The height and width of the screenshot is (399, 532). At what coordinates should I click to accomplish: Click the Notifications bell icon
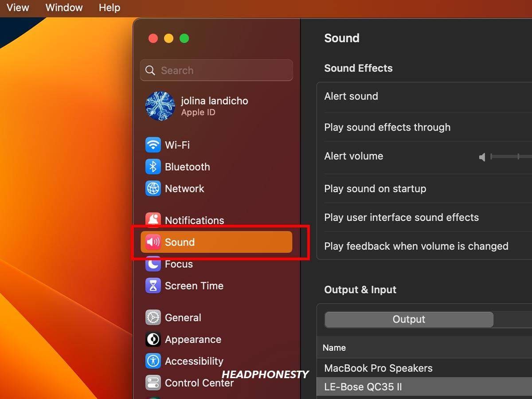[153, 220]
